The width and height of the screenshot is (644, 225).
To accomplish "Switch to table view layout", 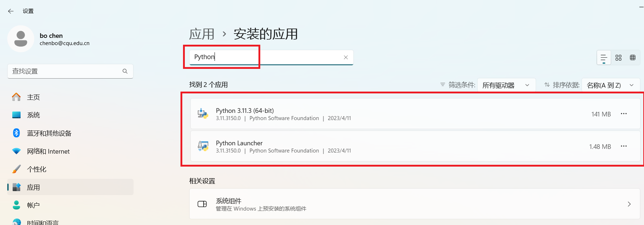I will pyautogui.click(x=633, y=58).
